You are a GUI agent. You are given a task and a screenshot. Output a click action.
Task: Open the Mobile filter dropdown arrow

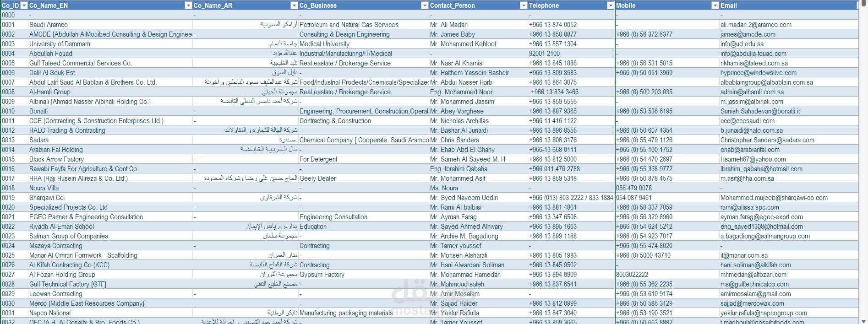tap(715, 5)
